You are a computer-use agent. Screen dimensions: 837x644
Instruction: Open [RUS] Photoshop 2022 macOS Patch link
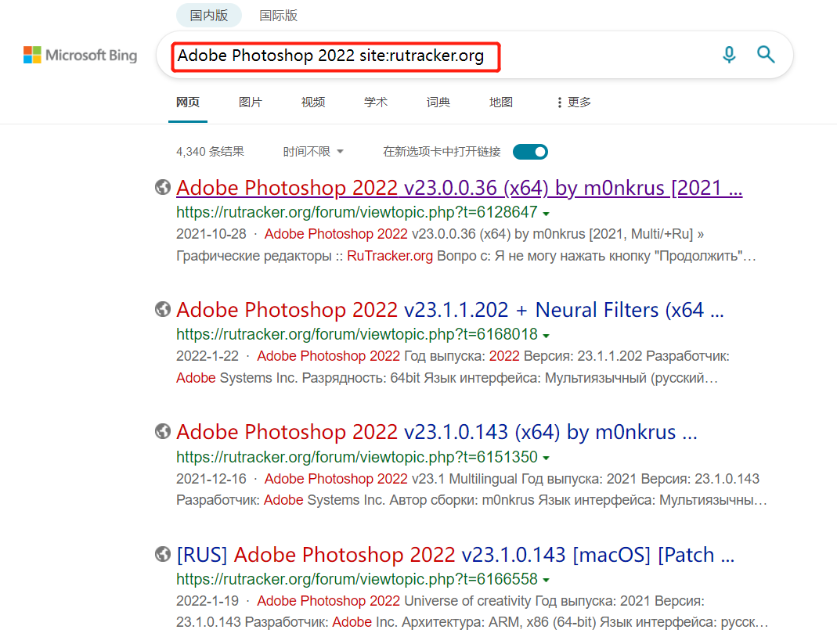456,554
